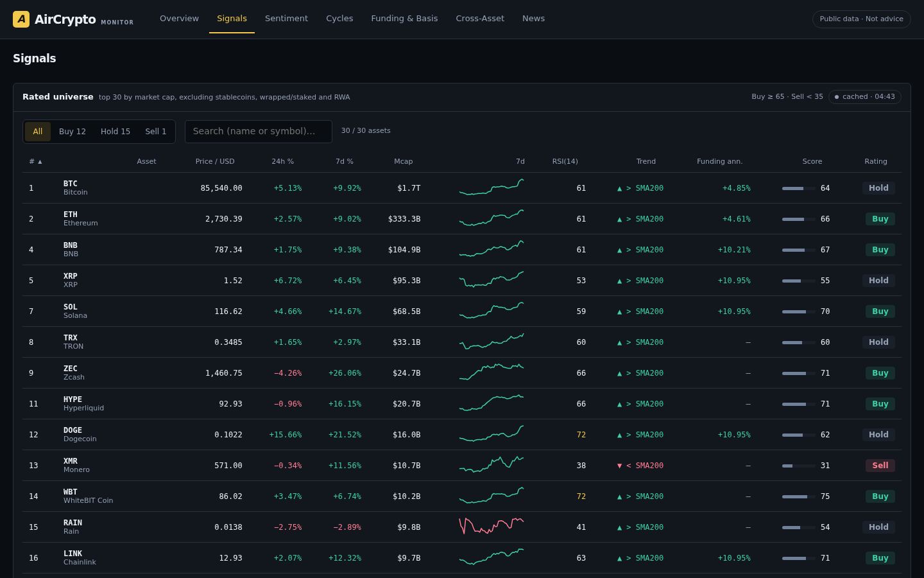Sort by Mcap column
Screen dimensions: 924x578
tap(404, 161)
